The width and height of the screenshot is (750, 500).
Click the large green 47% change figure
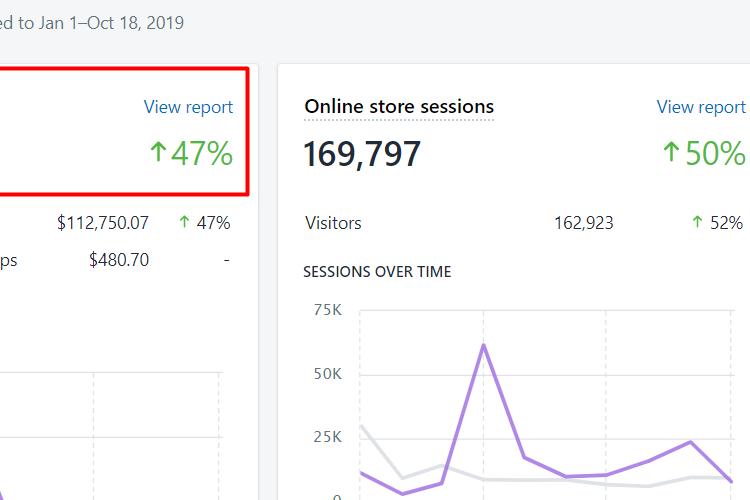202,154
